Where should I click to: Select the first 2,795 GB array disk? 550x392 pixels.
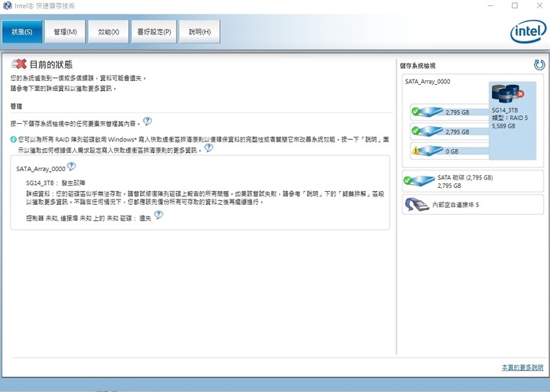(450, 112)
